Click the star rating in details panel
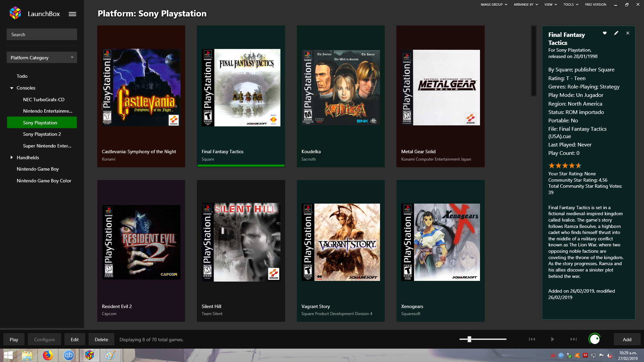 (565, 166)
